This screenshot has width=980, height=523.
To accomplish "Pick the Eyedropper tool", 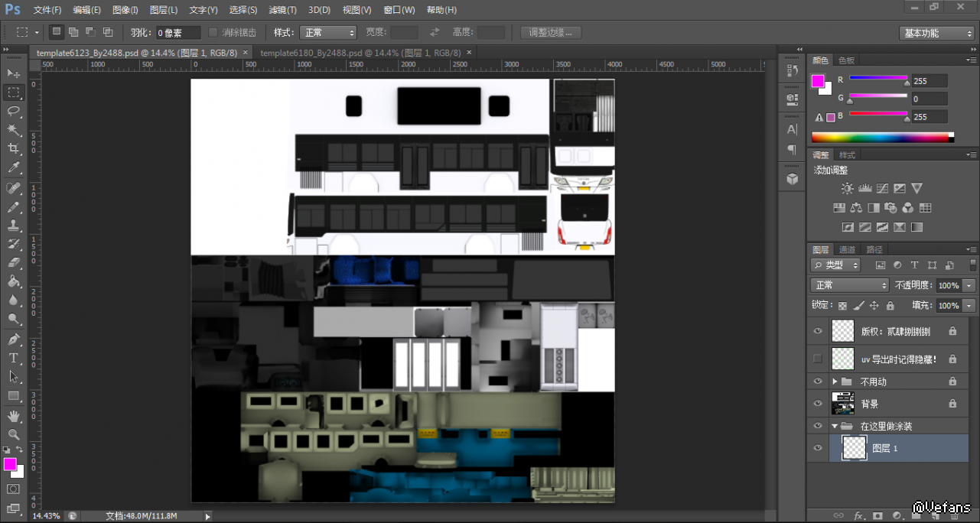I will [14, 167].
